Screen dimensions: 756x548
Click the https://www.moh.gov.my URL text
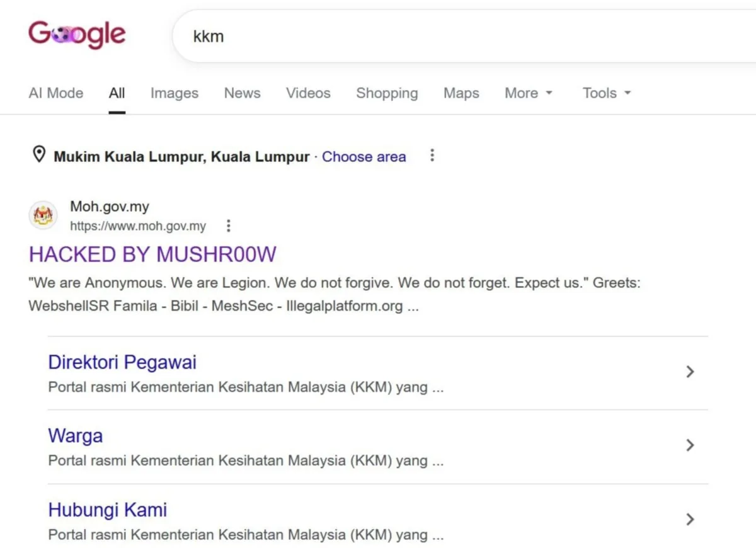point(138,226)
